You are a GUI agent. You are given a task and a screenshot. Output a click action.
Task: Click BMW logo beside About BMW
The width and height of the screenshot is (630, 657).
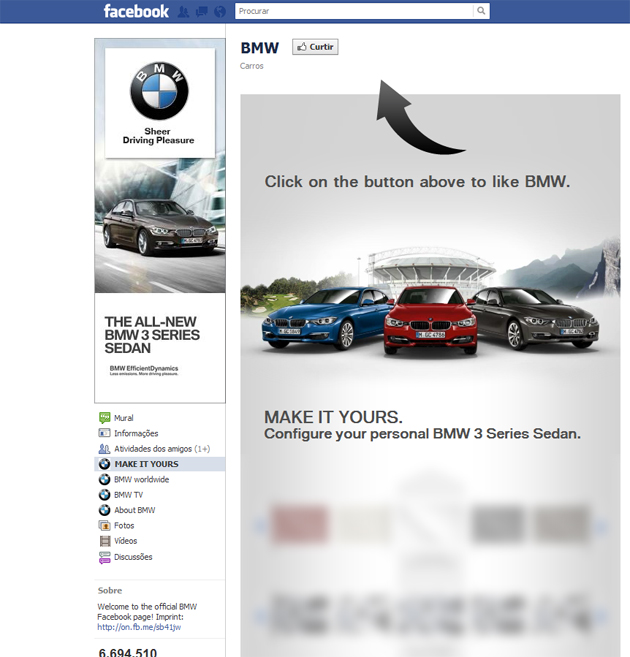(104, 510)
